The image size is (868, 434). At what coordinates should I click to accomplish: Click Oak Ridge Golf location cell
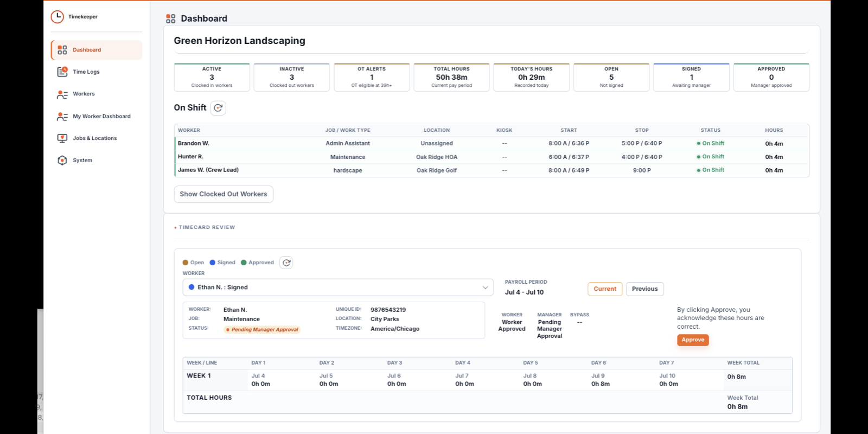coord(437,170)
